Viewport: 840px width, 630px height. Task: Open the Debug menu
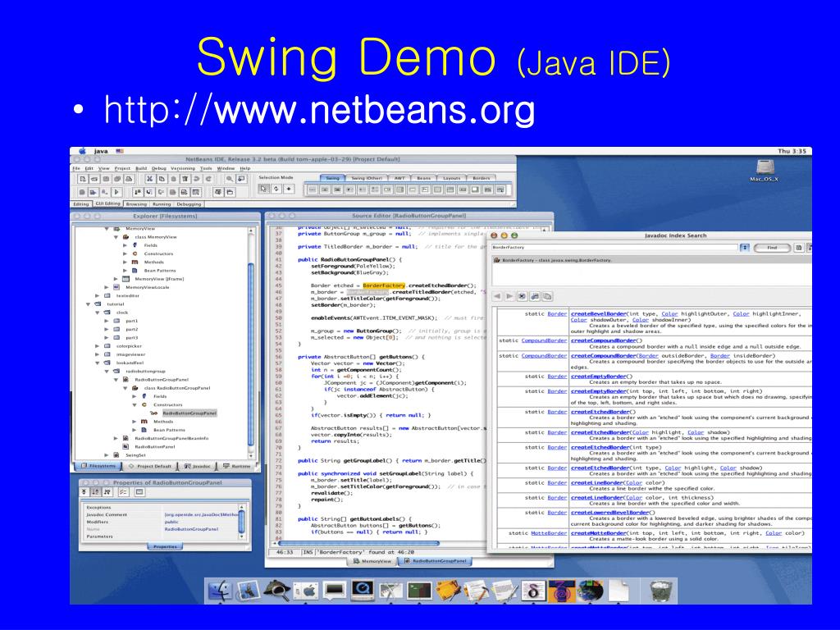coord(159,168)
